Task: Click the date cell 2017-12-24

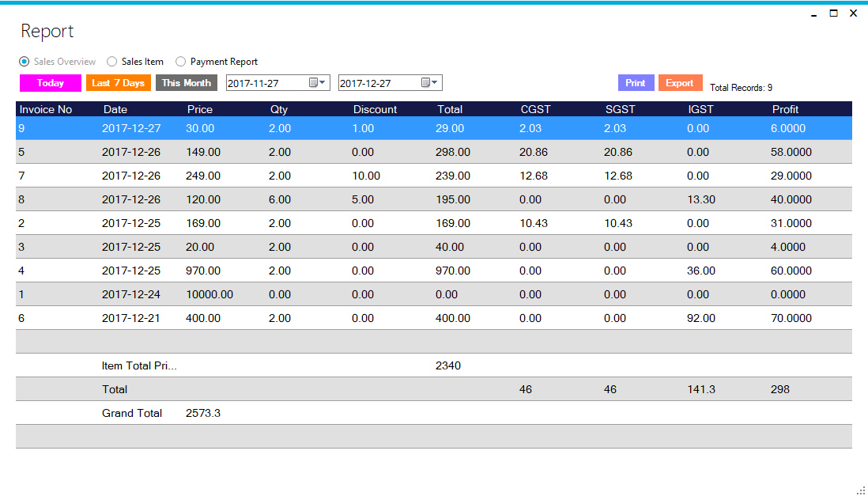Action: 131,295
